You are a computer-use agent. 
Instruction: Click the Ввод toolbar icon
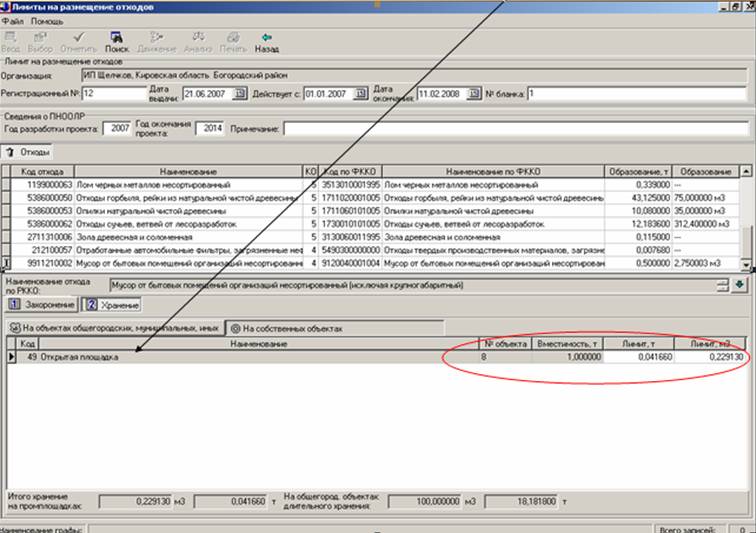click(x=12, y=40)
